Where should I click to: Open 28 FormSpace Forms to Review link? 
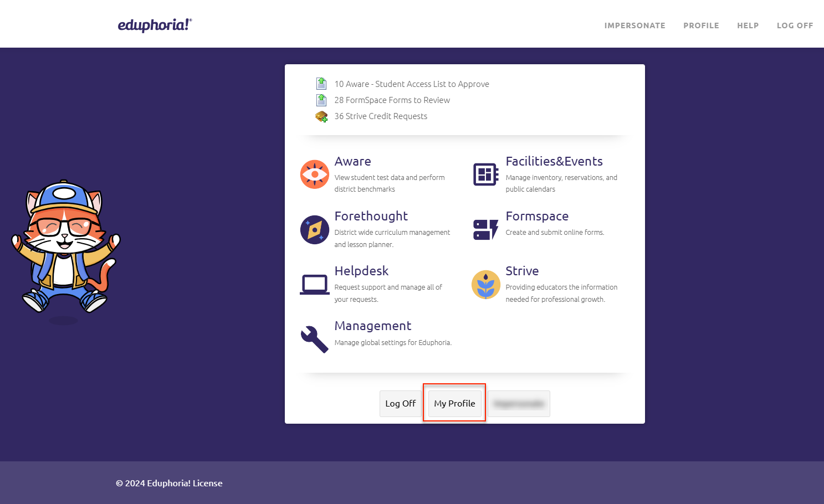392,100
